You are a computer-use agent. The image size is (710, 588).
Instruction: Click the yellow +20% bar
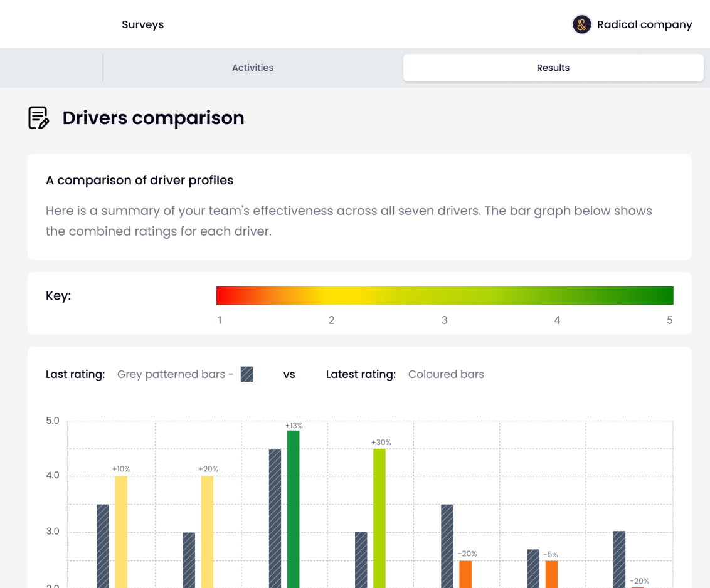click(207, 531)
